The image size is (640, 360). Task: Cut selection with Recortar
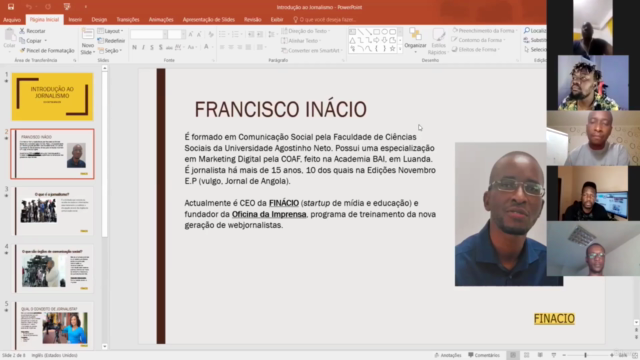coord(32,31)
